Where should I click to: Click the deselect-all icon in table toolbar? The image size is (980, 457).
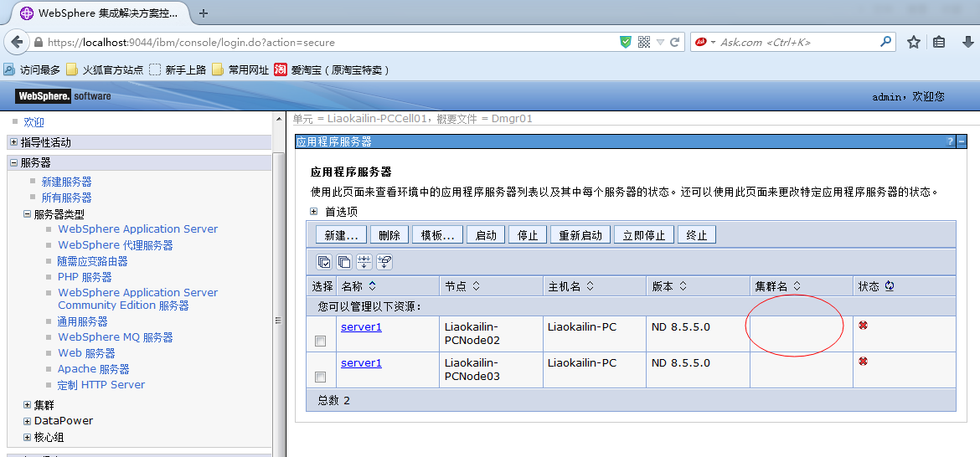[x=343, y=262]
